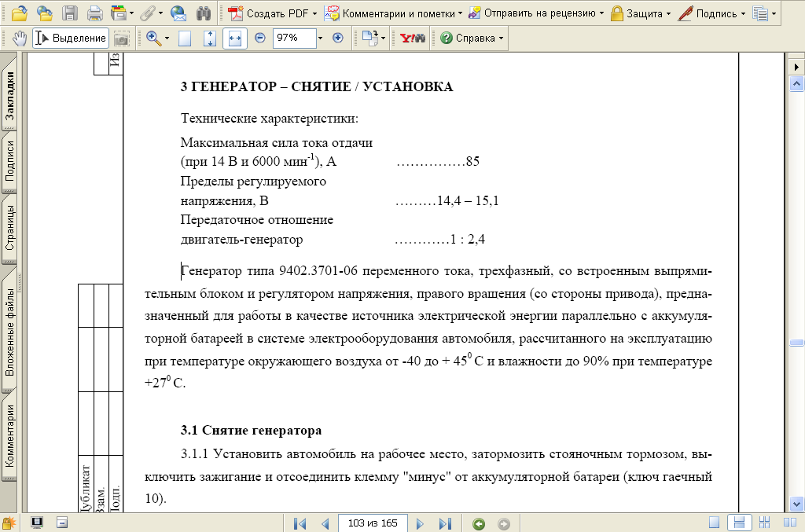Open the Подпись dropdown menu
This screenshot has width=805, height=532.
711,13
